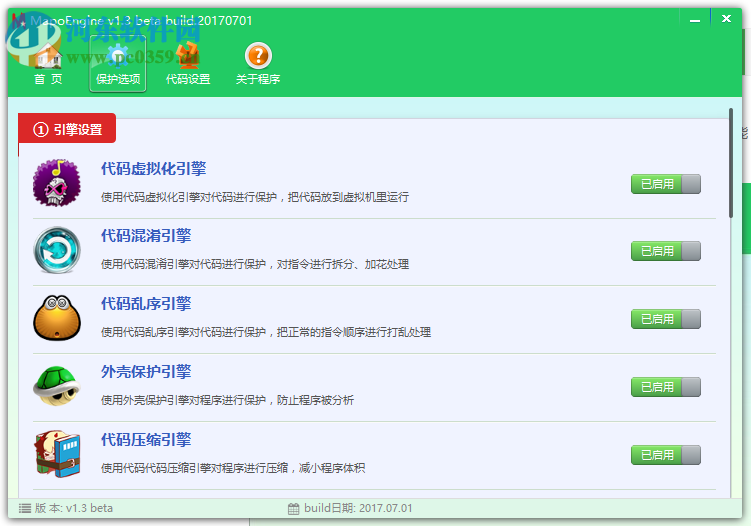Screen dimensions: 751x526
Task: Click the icon above 代码设置
Action: click(188, 55)
